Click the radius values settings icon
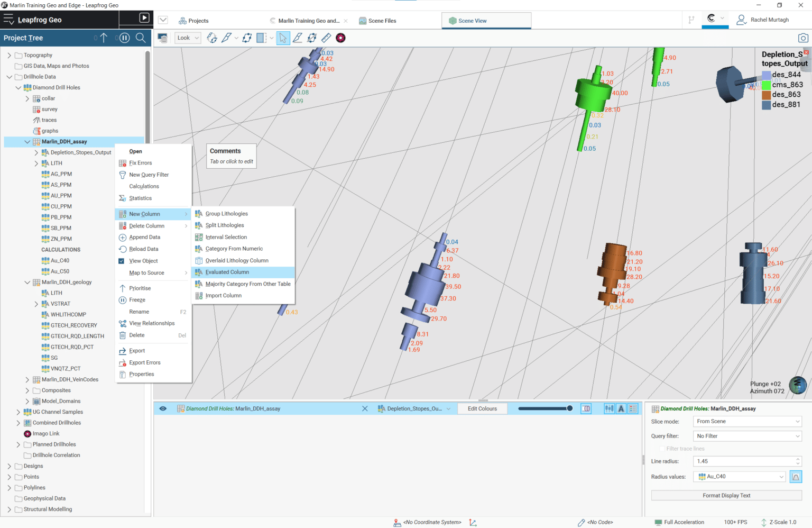 click(795, 477)
